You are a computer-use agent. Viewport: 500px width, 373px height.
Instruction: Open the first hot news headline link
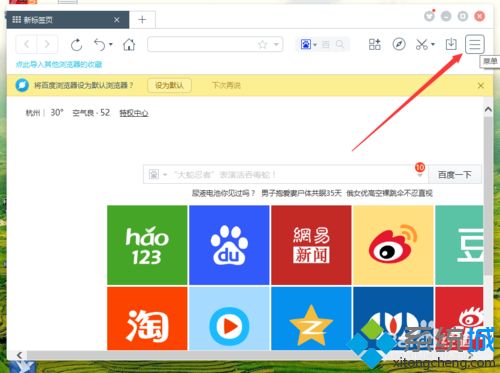tap(223, 193)
